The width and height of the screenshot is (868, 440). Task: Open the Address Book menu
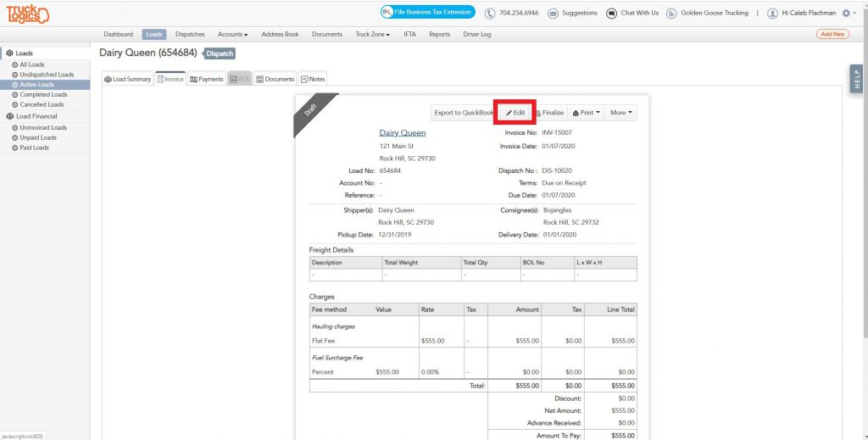click(x=280, y=34)
